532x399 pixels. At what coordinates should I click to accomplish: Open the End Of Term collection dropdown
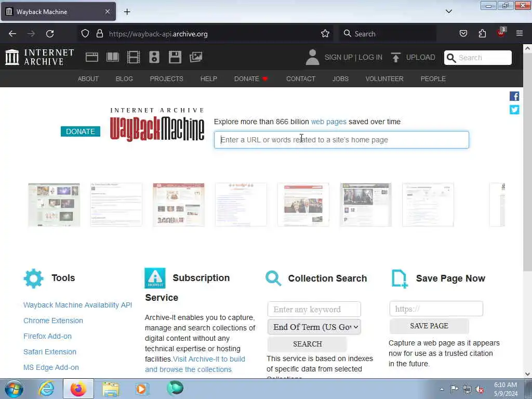coord(314,327)
